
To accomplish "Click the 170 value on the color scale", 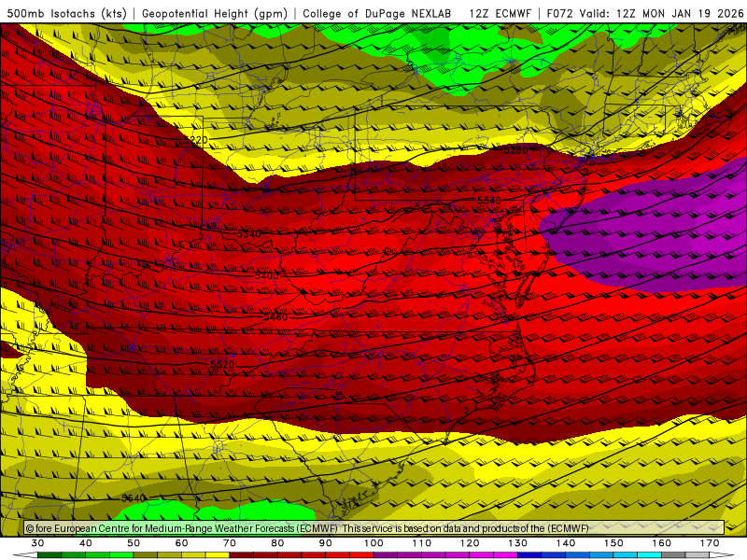I will [710, 543].
